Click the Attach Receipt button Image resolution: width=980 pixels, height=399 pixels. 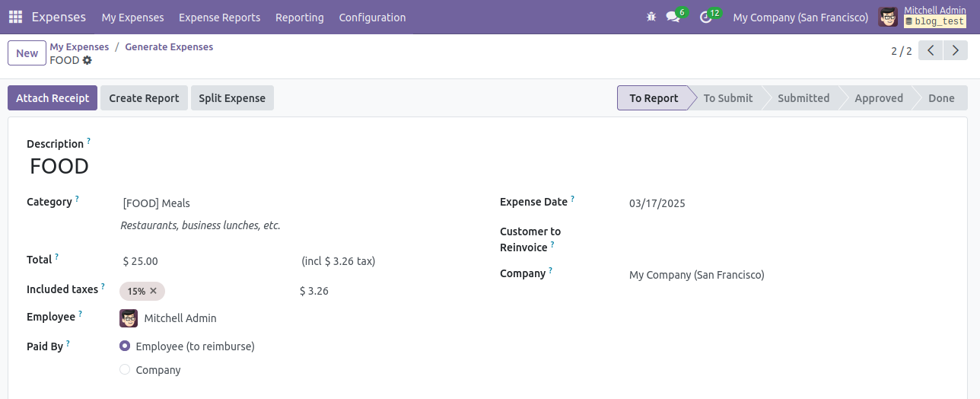(x=52, y=97)
